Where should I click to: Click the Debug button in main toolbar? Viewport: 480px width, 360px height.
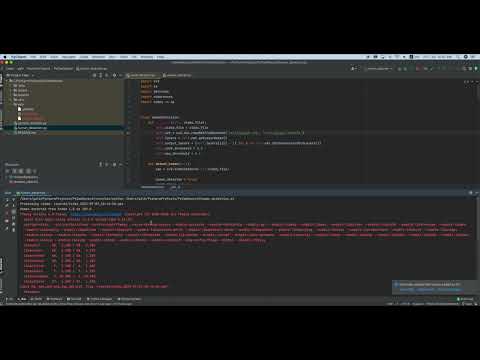point(406,69)
